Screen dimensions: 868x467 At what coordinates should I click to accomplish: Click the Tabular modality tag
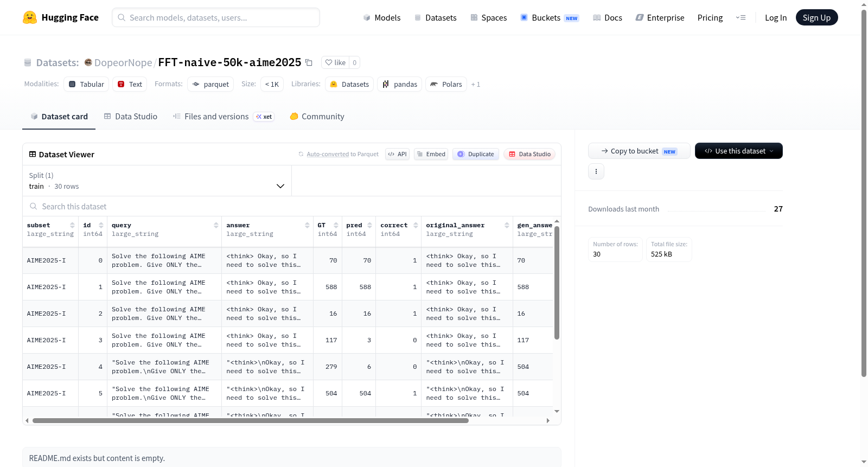click(86, 84)
